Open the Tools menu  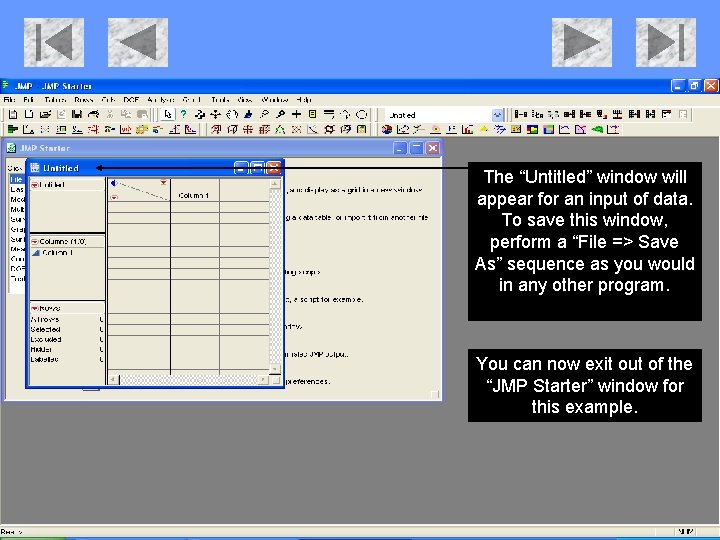coord(220,100)
